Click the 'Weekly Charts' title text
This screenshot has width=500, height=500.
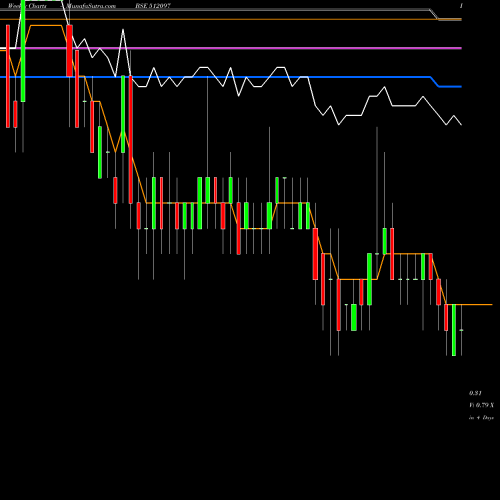27,6
